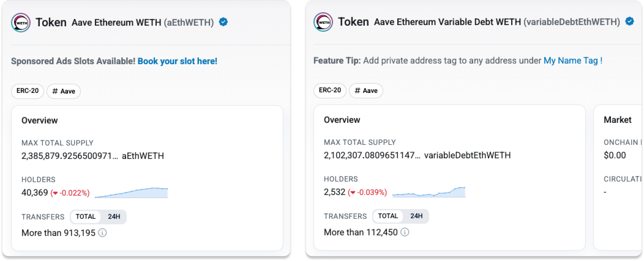Open the 'My Name Tag' link
644x261 pixels.
pos(571,61)
